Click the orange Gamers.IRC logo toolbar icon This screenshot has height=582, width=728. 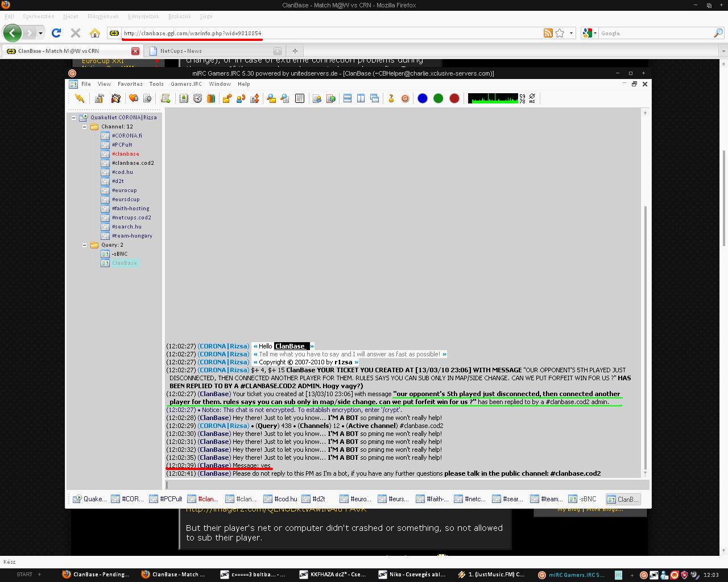click(405, 98)
